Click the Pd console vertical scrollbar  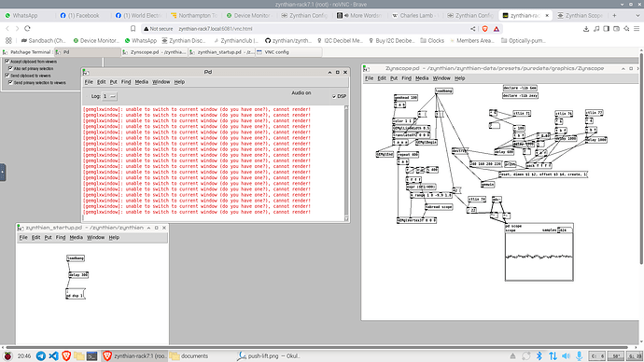pos(346,163)
